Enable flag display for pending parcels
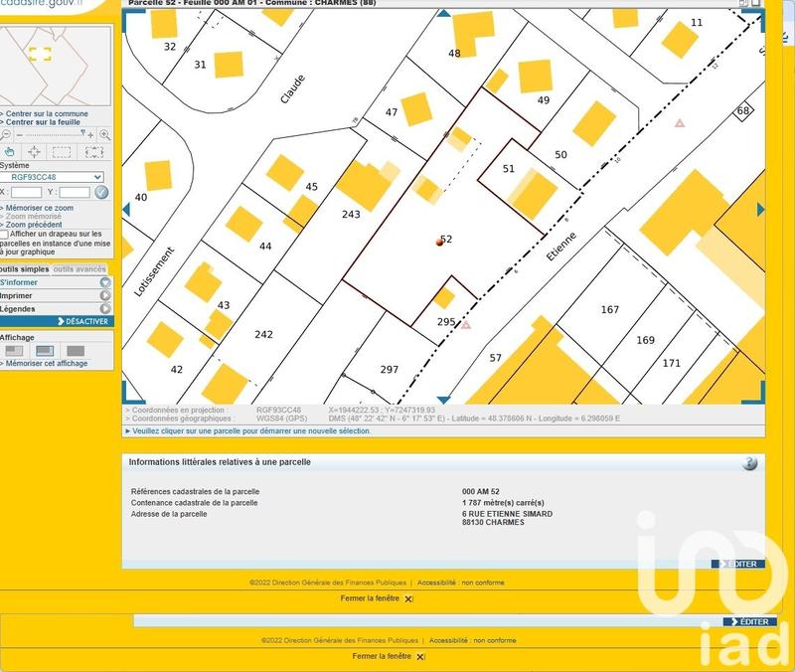Screen dimensions: 795x672 4,235
